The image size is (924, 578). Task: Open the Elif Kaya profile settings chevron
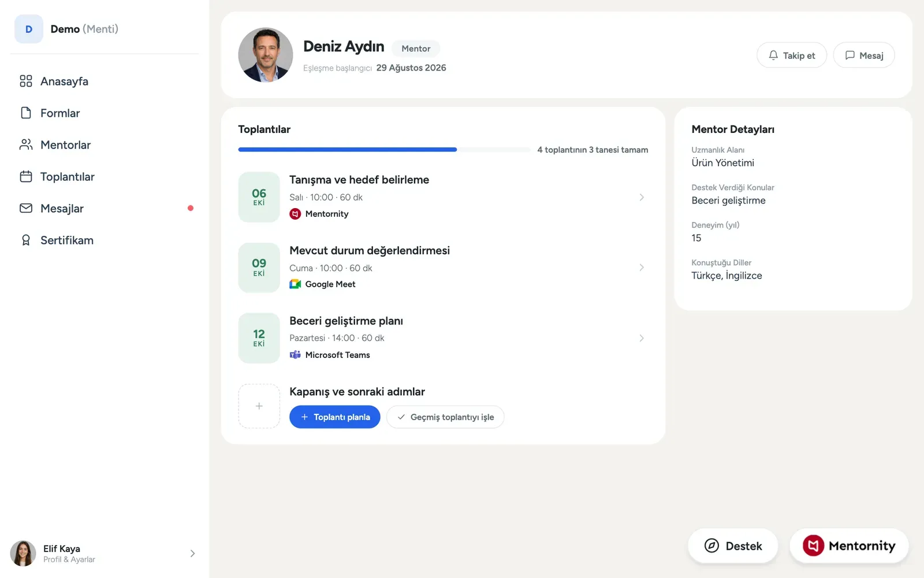(192, 554)
